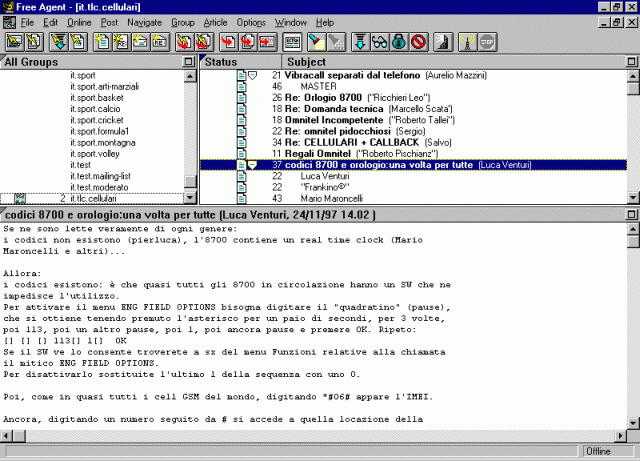Click the blue down-arrow lightning retrieve icon
Viewport: 640px width, 461px height.
tap(58, 42)
